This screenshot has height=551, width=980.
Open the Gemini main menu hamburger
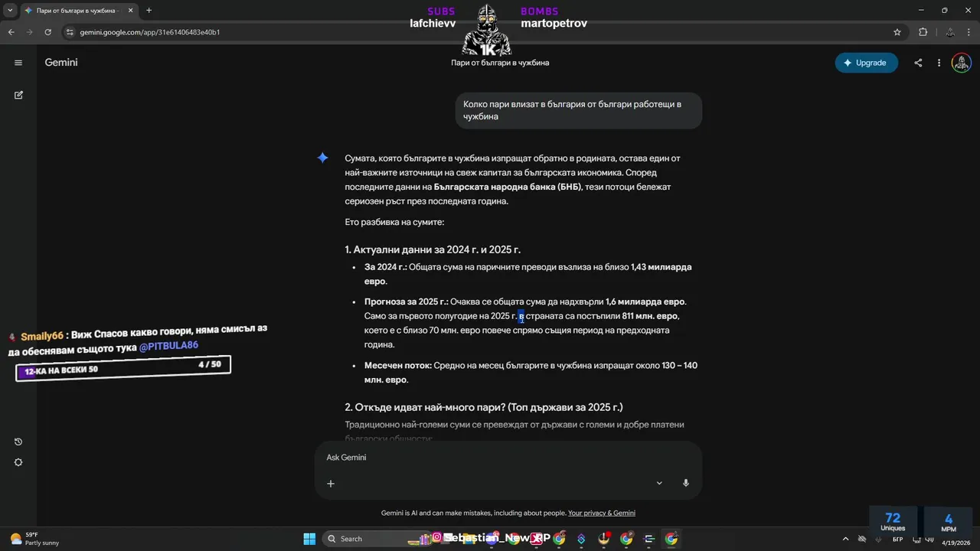pos(18,63)
